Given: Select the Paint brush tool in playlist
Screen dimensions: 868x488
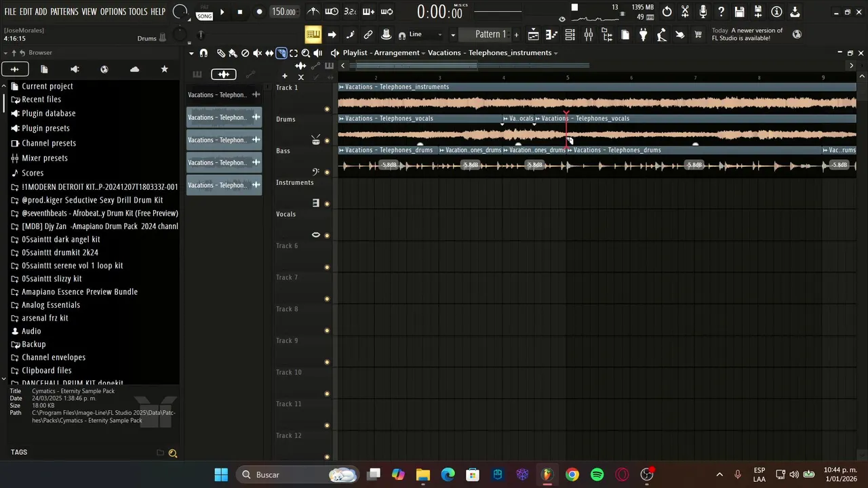Looking at the screenshot, I should 233,53.
